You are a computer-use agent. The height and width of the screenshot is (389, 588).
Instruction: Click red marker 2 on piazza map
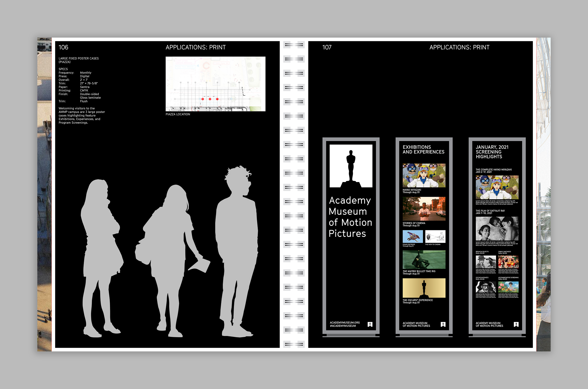point(210,99)
